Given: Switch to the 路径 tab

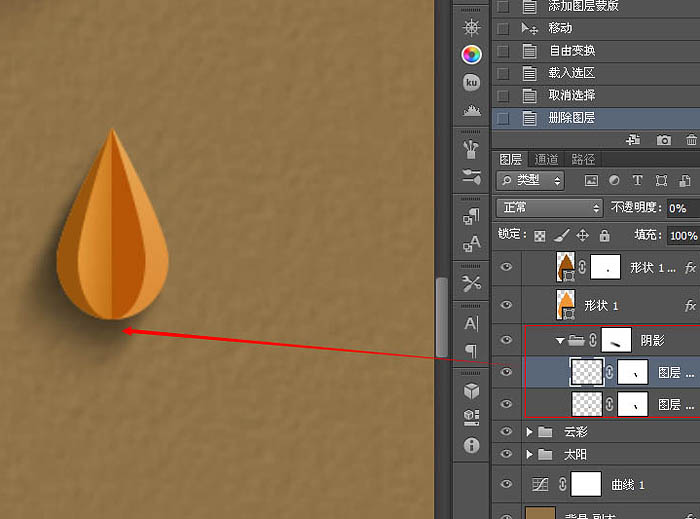Looking at the screenshot, I should [583, 159].
